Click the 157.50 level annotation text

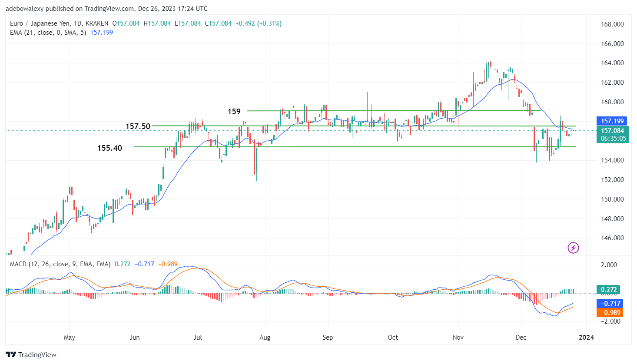[x=138, y=126]
